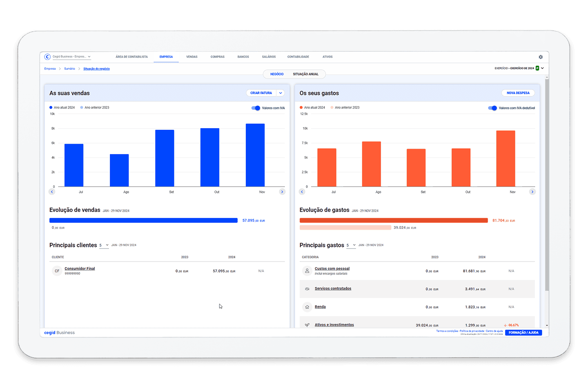The image size is (588, 388).
Task: Open the Consumidor Final client link
Action: (80, 268)
